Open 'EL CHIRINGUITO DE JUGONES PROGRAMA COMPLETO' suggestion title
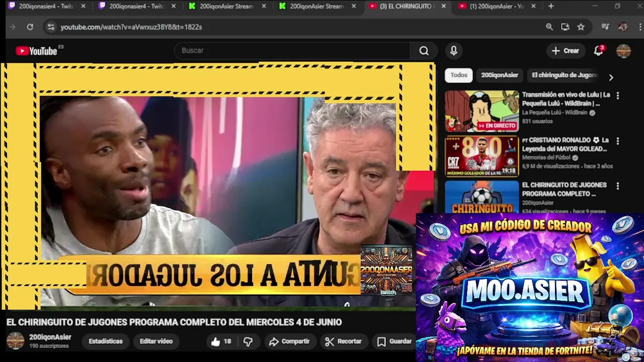Image resolution: width=644 pixels, height=362 pixels. click(564, 190)
